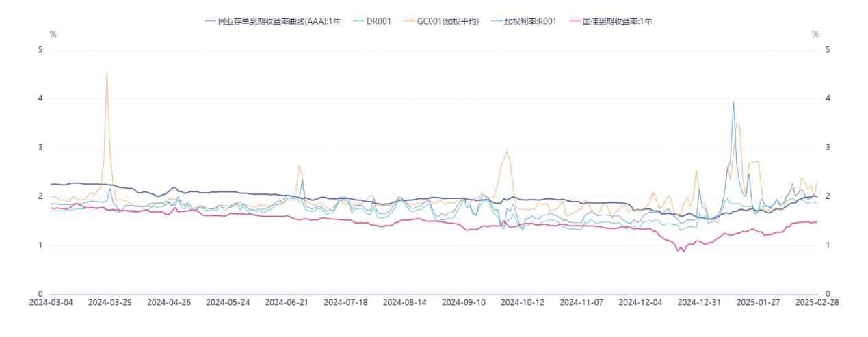Screen dimensions: 868x337
Task: Click the orange GC001 peak near 2024-06-21
Action: coord(299,165)
